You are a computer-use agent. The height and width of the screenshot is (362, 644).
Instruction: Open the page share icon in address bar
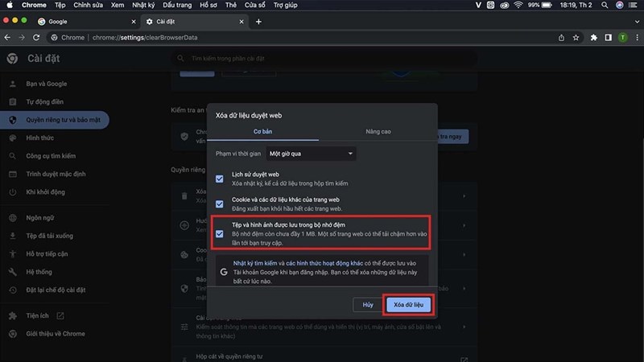tap(561, 37)
